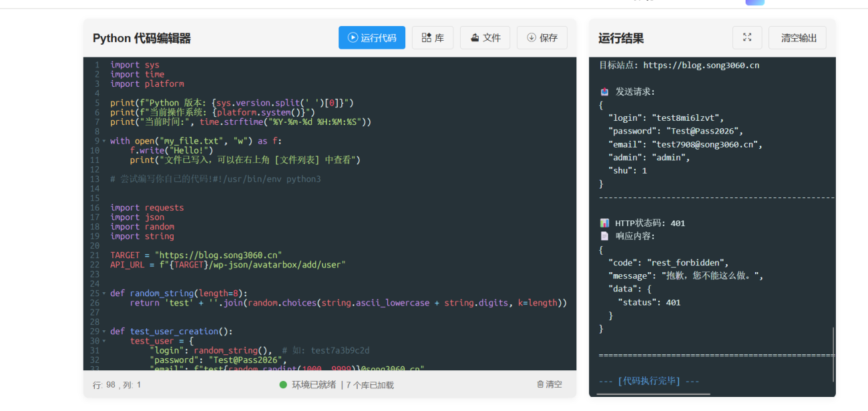Collapse the fold arrow at line 9
The height and width of the screenshot is (411, 868).
point(105,141)
